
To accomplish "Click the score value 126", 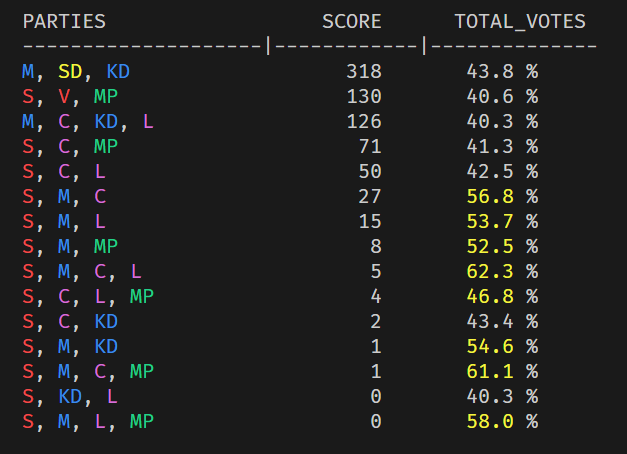I will (364, 122).
